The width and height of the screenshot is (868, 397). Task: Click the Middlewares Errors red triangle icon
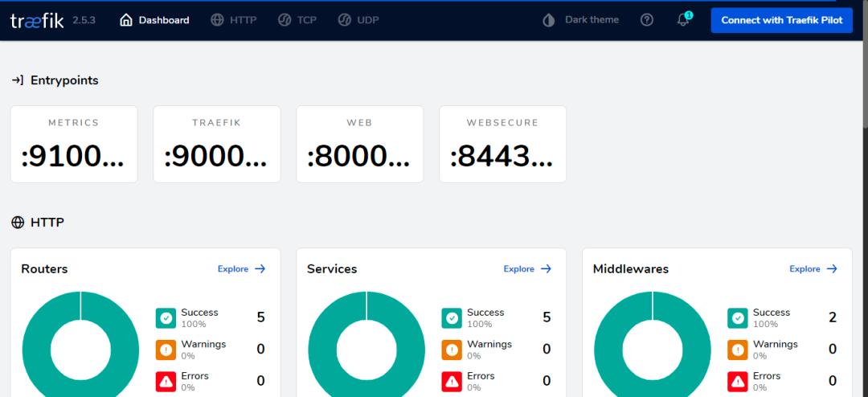click(737, 382)
